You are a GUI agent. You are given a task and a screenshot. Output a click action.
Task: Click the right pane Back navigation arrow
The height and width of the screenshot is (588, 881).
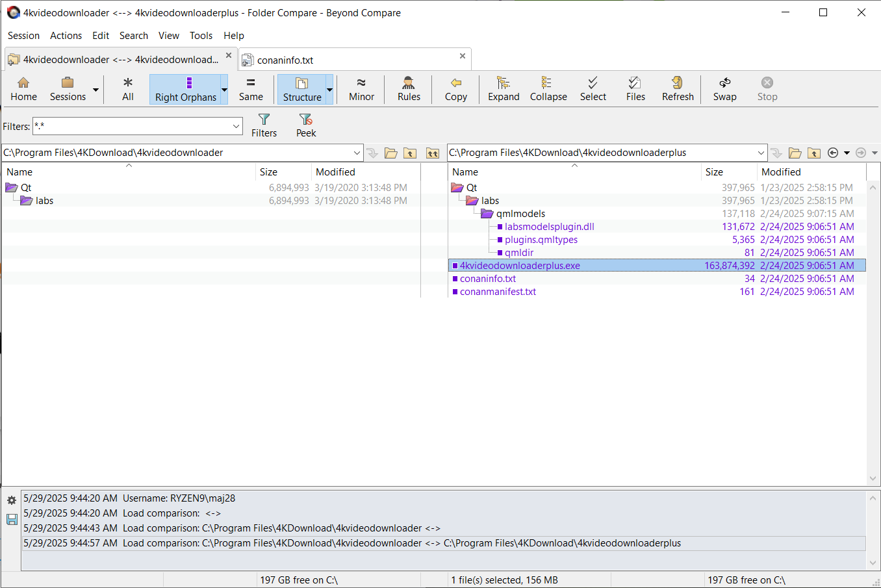[x=833, y=153]
